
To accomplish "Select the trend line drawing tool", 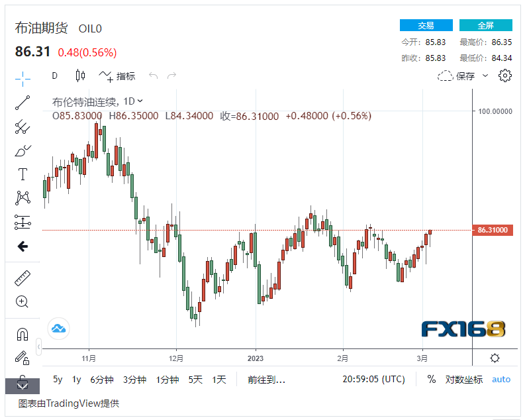I will [23, 103].
